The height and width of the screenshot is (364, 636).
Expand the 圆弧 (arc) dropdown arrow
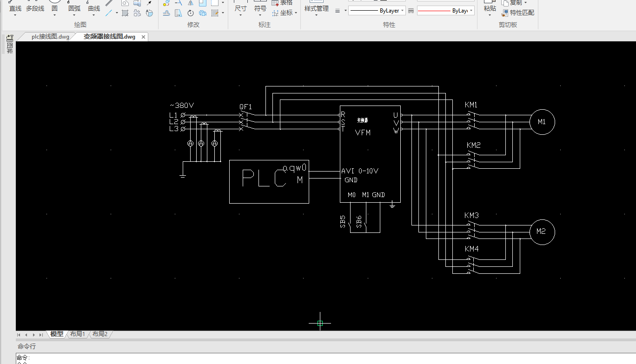74,15
